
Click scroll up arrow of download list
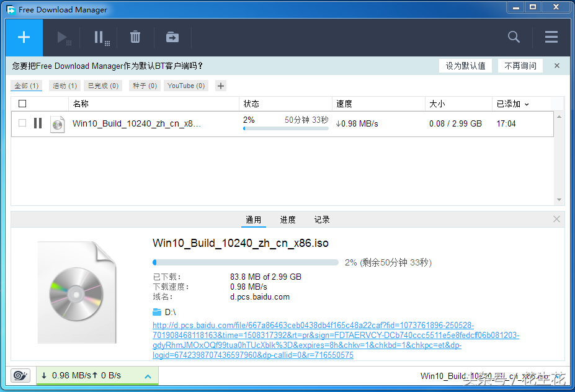point(559,117)
